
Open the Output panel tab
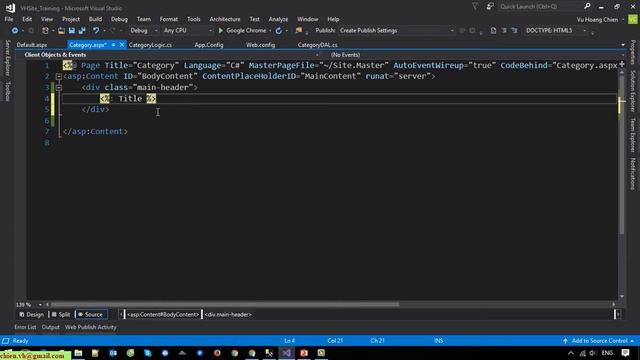point(51,327)
